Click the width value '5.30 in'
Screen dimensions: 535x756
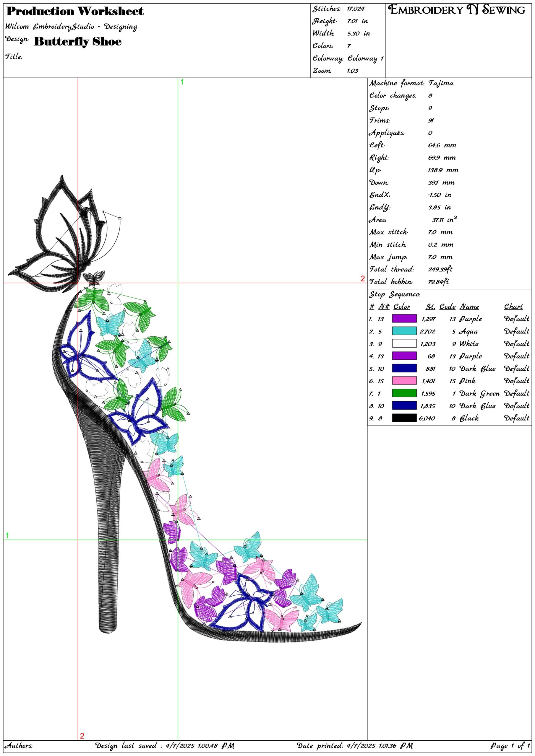pyautogui.click(x=358, y=34)
